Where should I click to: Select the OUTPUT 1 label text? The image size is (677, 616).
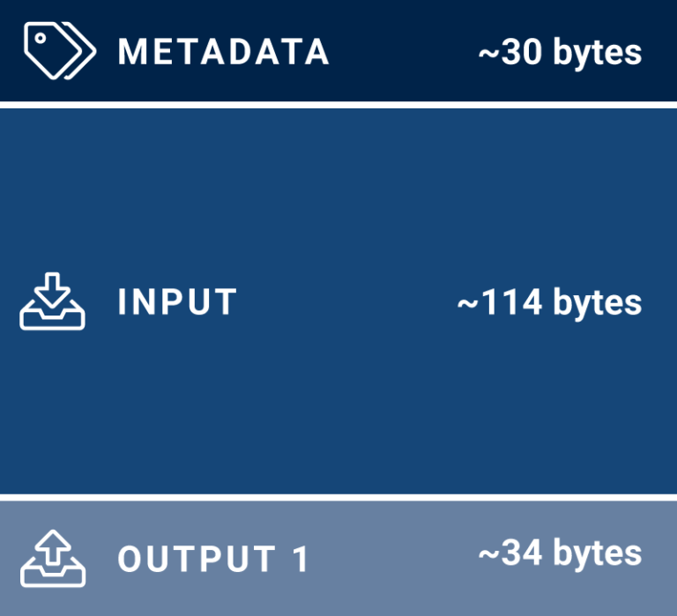pyautogui.click(x=213, y=560)
